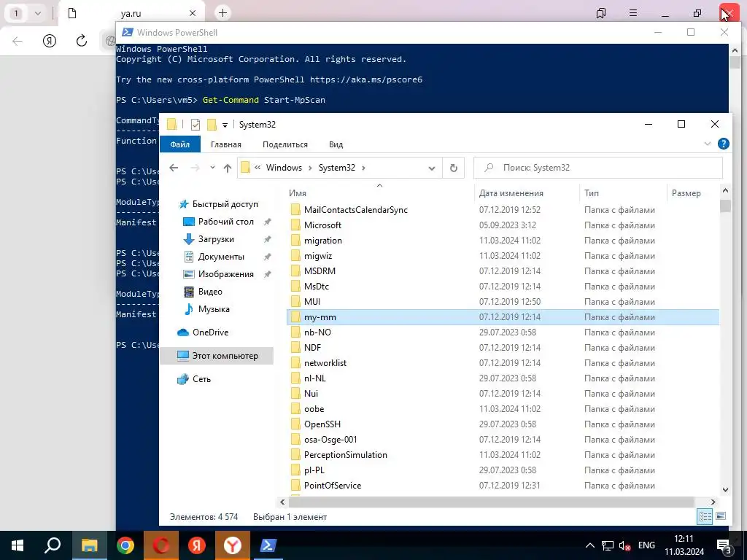The image size is (747, 560).
Task: Open Yandex Я app on taskbar
Action: (x=197, y=545)
